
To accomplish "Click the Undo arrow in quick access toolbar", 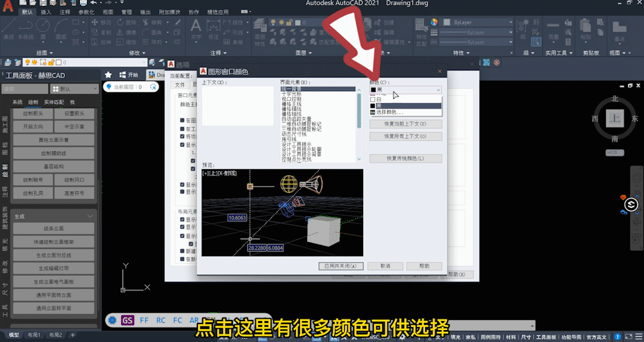I will point(94,3).
